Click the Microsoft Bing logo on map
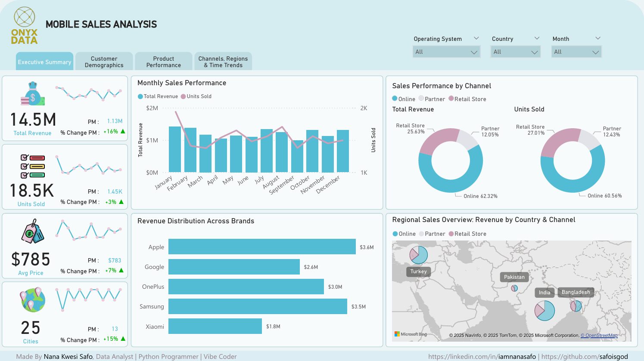Viewport: 644px width, 361px height. click(411, 334)
